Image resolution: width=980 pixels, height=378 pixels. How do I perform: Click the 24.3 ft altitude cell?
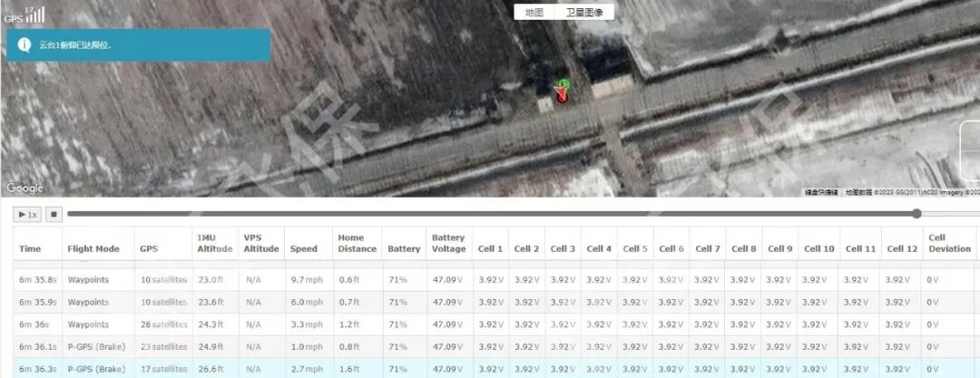pos(211,325)
